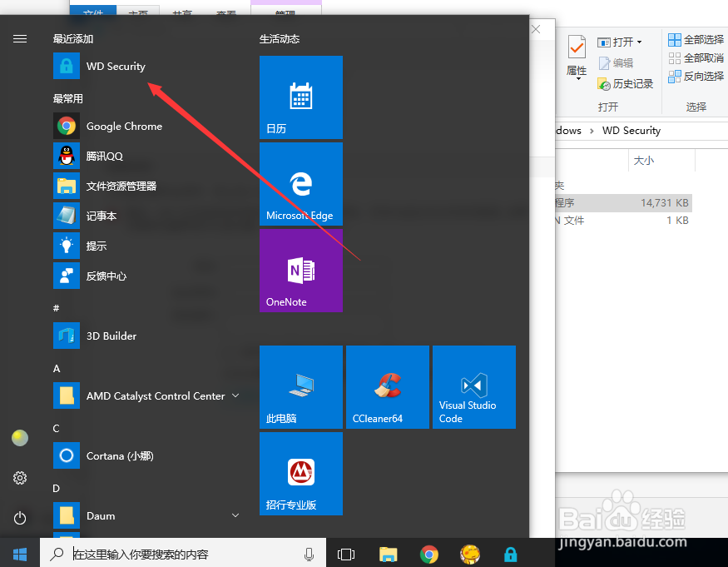Open the Power options button
The height and width of the screenshot is (567, 728).
(19, 518)
